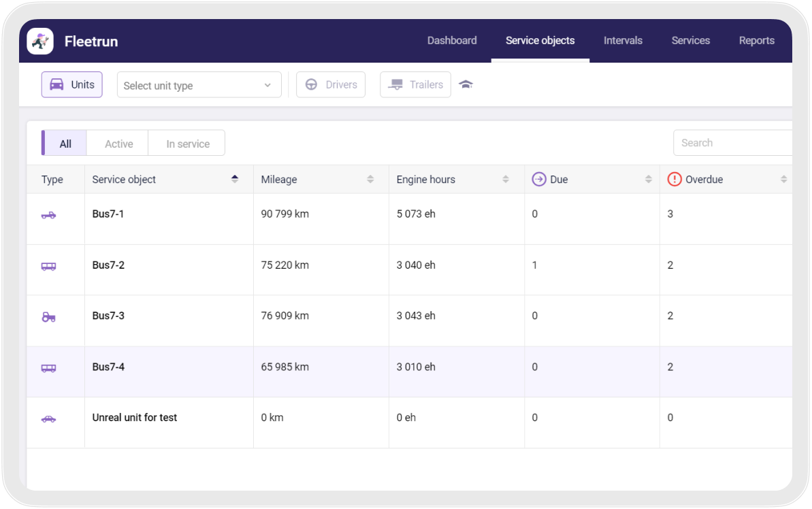Sort table by Mileage column arrows

point(370,180)
